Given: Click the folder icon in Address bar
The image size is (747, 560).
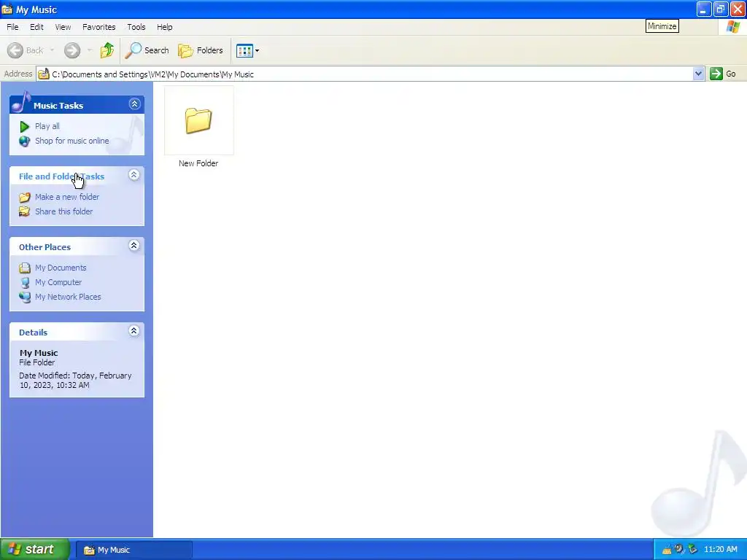Looking at the screenshot, I should (x=44, y=74).
